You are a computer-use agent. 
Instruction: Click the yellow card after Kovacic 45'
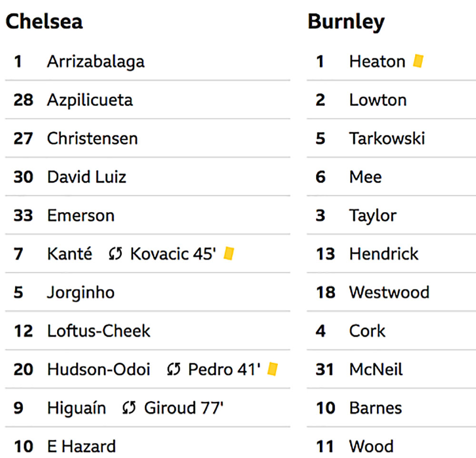(x=228, y=254)
